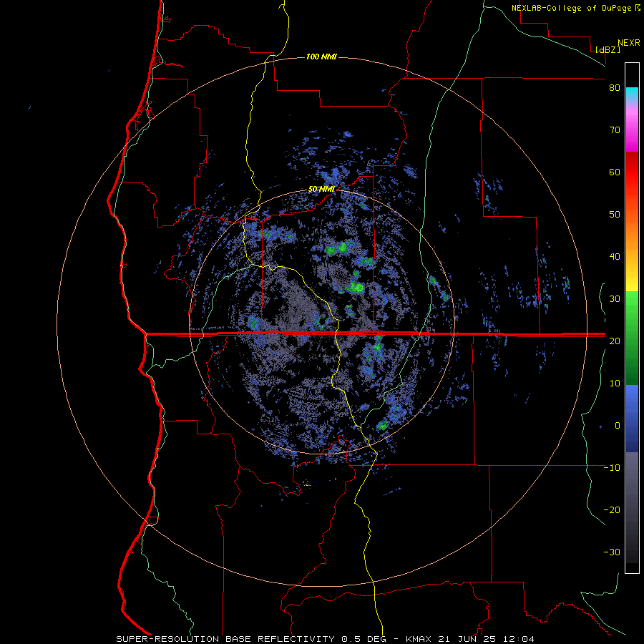The width and height of the screenshot is (644, 644).
Task: Click the 20 value on dBZ scale
Action: (615, 341)
